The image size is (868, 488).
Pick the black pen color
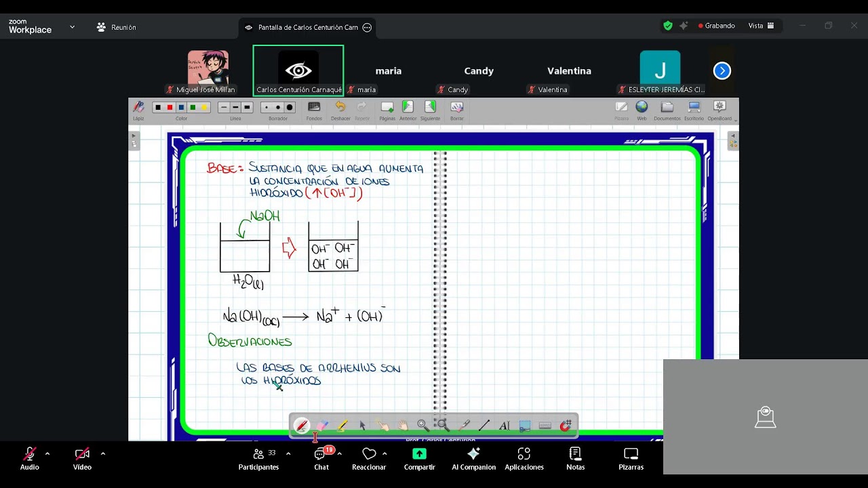[158, 107]
